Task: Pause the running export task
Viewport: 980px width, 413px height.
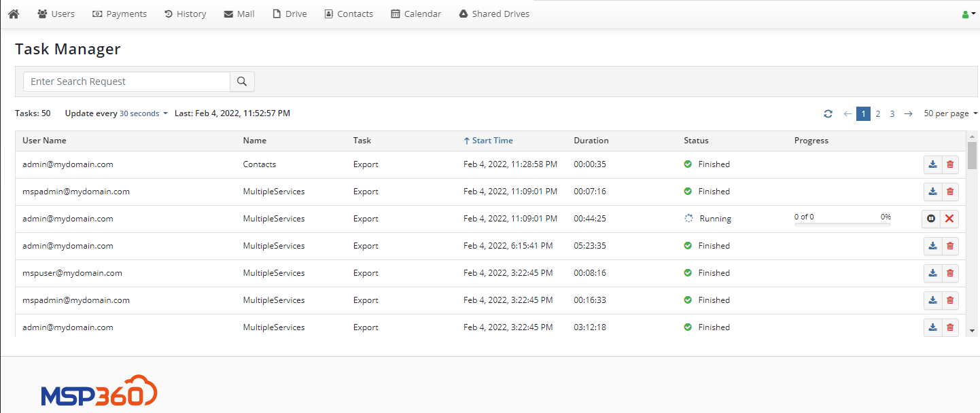Action: [x=931, y=219]
